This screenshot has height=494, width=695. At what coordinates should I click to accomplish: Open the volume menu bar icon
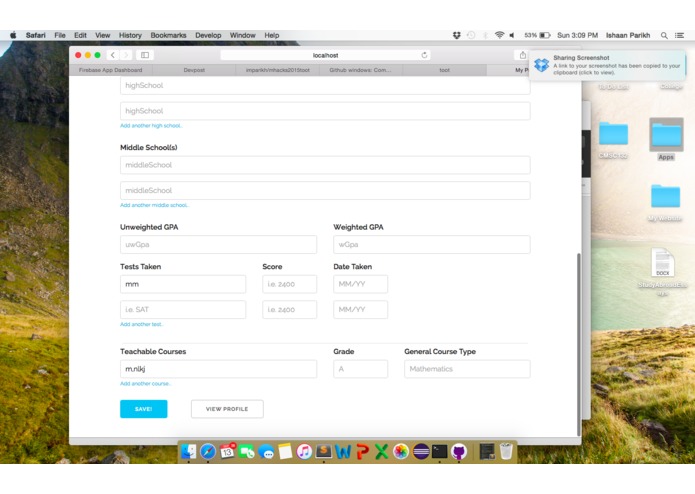(512, 35)
